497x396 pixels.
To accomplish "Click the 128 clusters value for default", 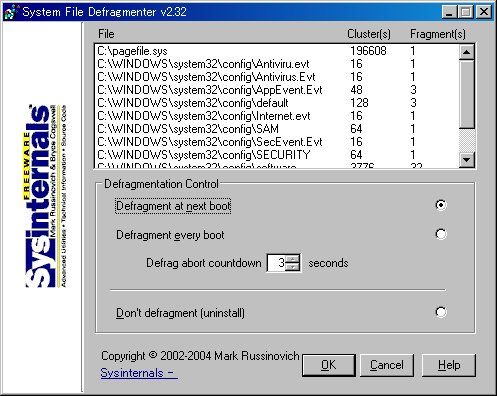I will click(359, 103).
